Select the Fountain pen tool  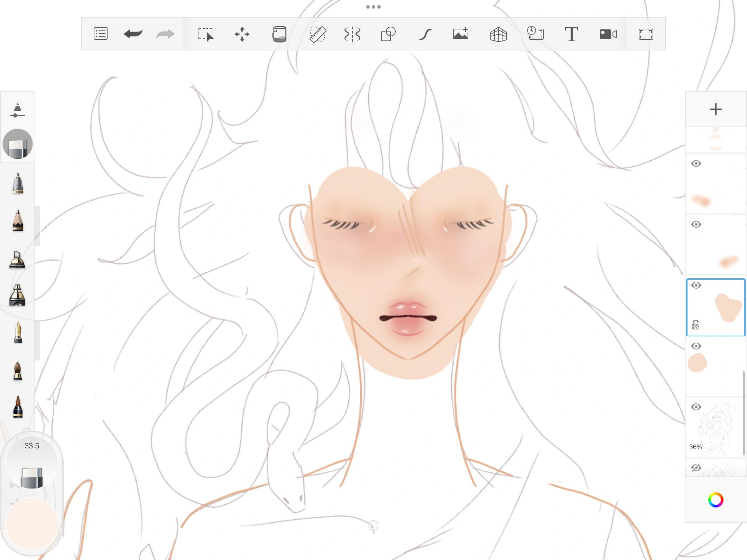point(18,333)
